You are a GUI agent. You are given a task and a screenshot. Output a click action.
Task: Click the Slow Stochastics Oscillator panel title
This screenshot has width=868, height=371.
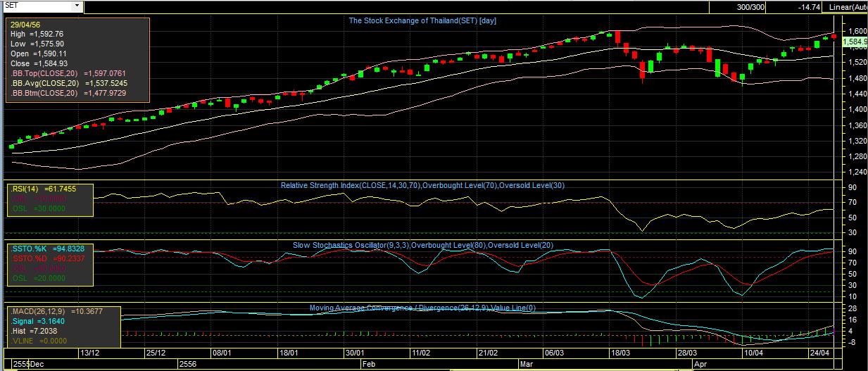422,245
